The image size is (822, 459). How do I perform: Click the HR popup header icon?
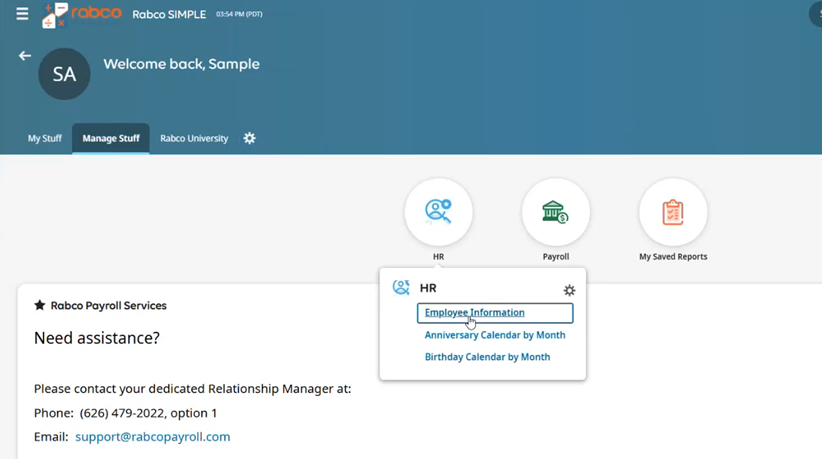click(x=401, y=288)
